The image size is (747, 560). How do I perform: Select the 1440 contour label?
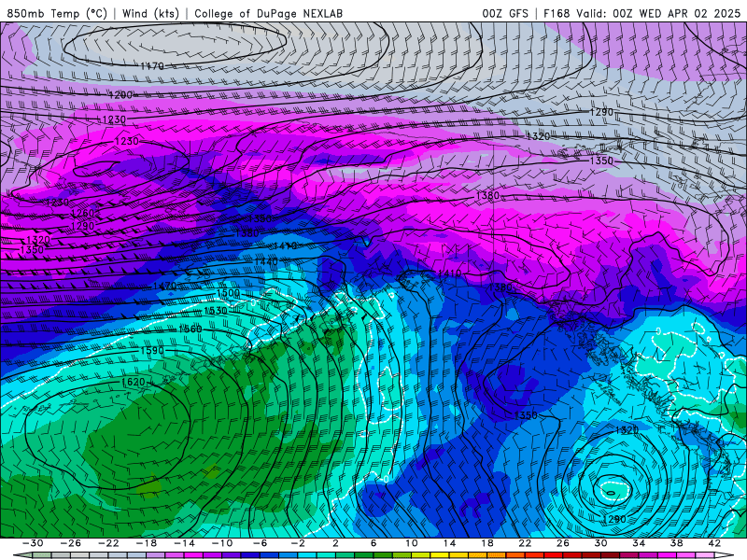coord(265,261)
